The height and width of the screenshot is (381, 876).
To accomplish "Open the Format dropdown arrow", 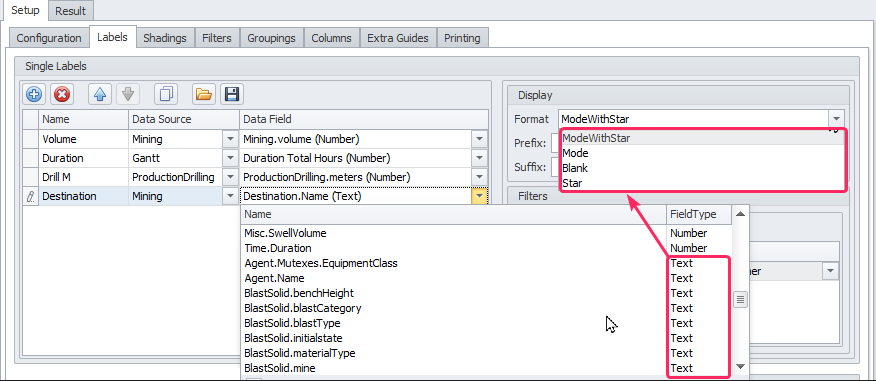I will (836, 118).
